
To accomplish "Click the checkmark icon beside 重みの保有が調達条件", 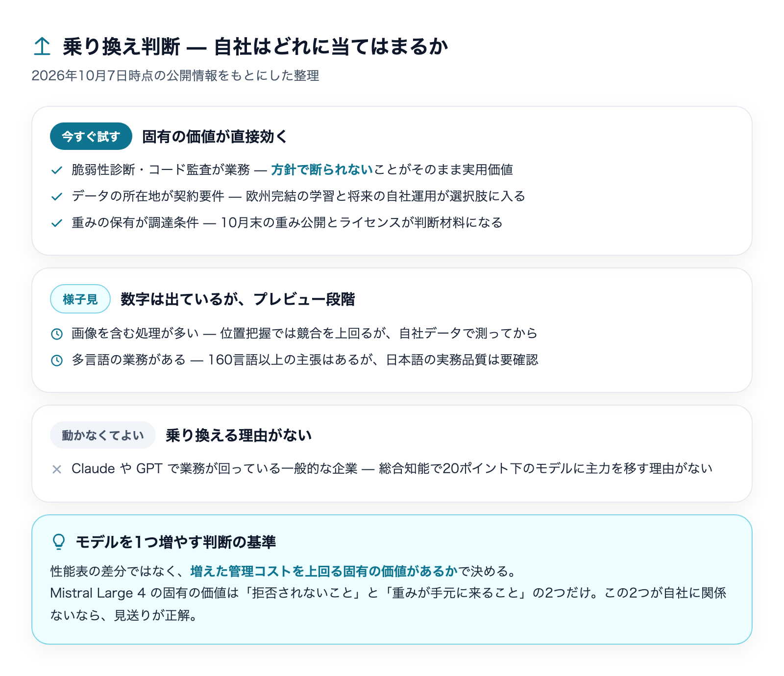I will point(57,223).
